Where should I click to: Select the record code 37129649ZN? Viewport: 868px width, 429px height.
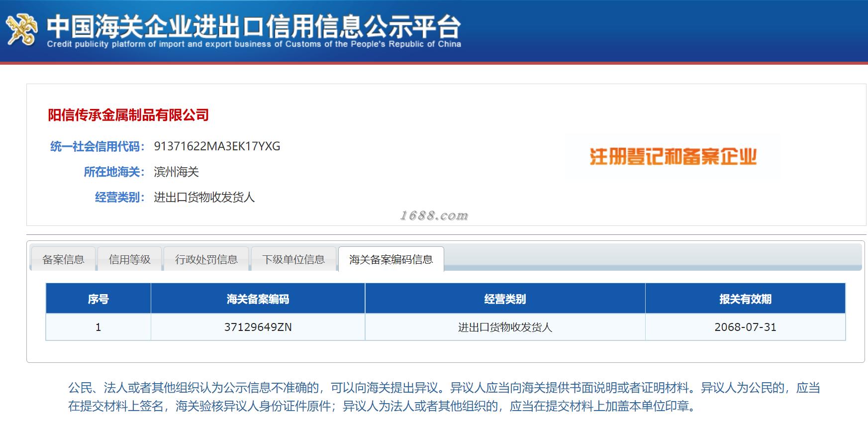click(x=258, y=327)
